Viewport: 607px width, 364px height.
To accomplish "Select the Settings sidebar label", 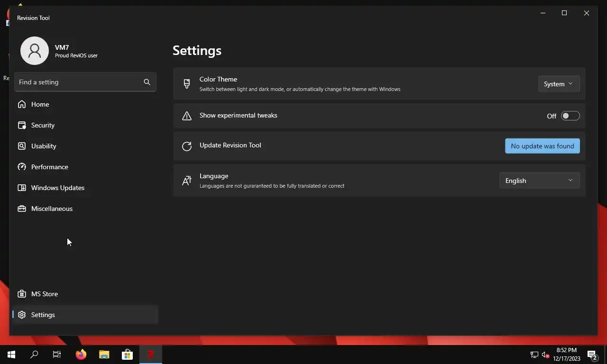I will [43, 315].
